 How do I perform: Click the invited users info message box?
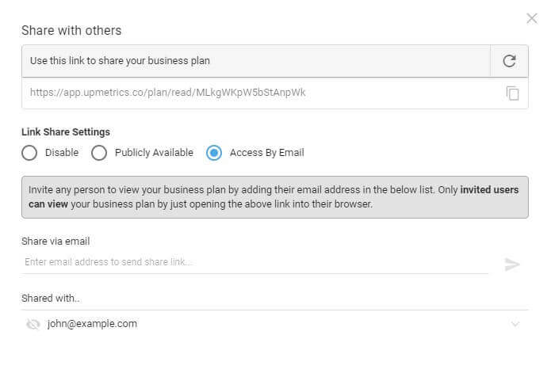click(x=275, y=197)
